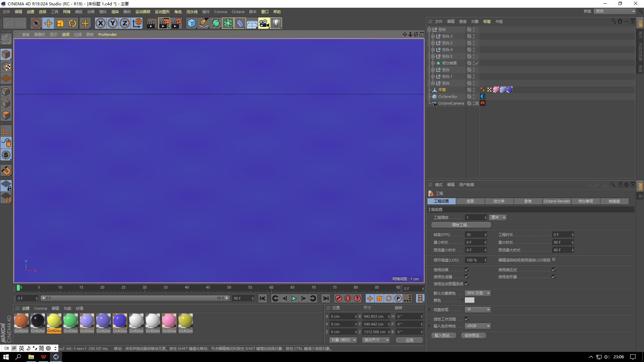Open the 厘米 unit dropdown
This screenshot has height=362, width=644.
click(x=498, y=217)
